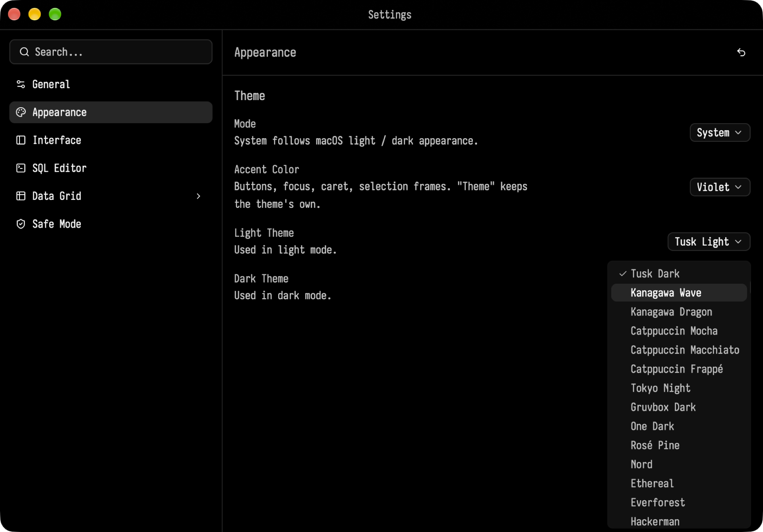Close the Settings window
The image size is (763, 532).
14,14
